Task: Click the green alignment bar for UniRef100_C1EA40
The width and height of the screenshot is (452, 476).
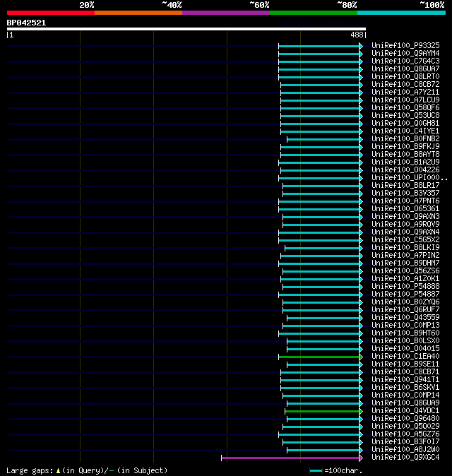Action: click(x=319, y=357)
